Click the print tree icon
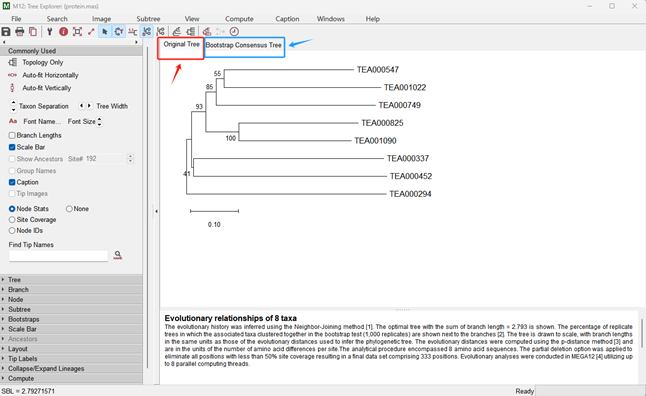646x396 pixels. click(x=19, y=32)
